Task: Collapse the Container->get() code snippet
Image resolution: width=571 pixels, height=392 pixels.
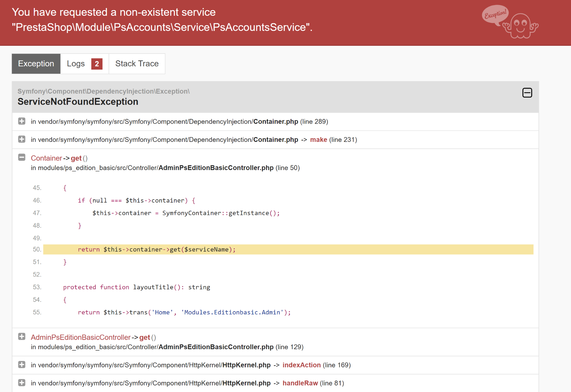Action: (22, 158)
